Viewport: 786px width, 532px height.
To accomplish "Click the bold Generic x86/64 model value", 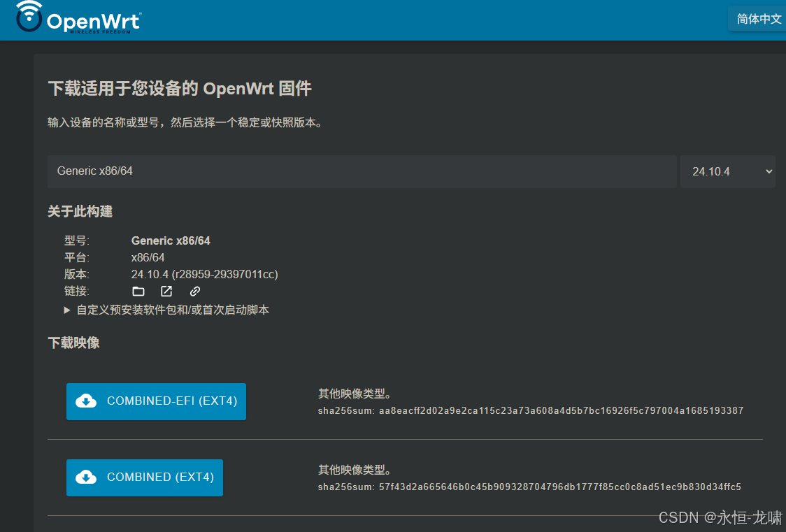I will tap(171, 241).
